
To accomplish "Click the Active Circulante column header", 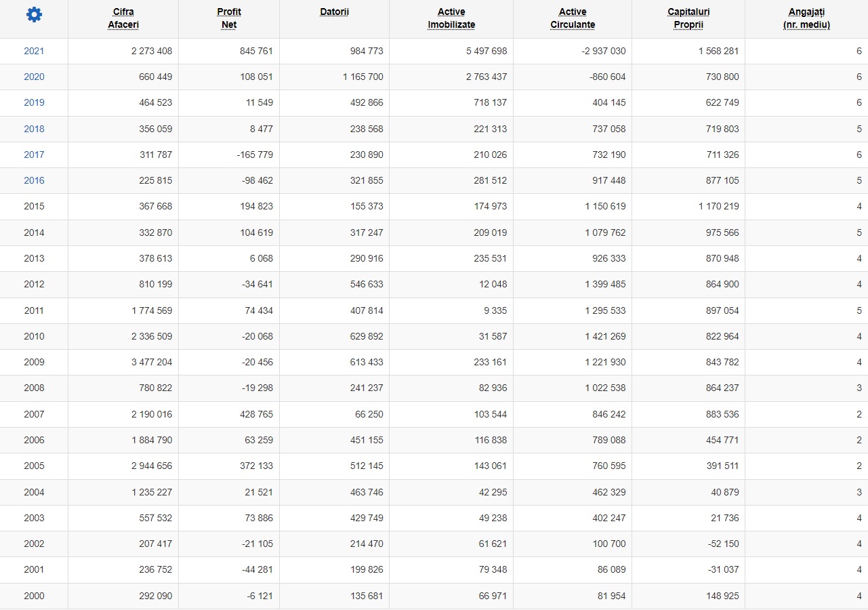I will point(573,18).
